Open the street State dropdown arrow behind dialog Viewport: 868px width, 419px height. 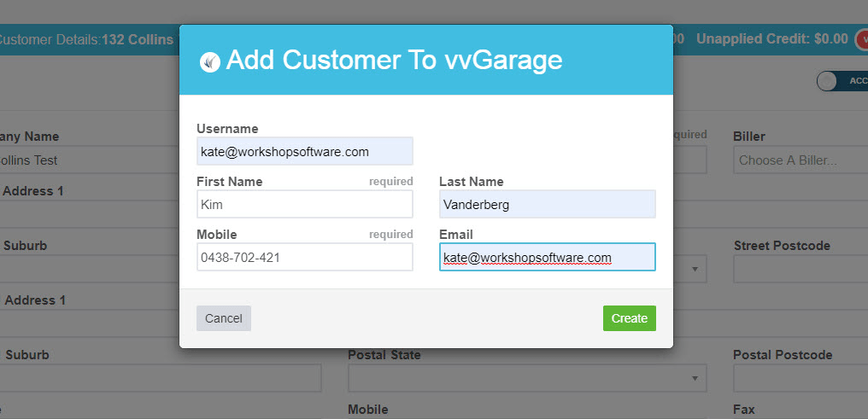point(695,269)
